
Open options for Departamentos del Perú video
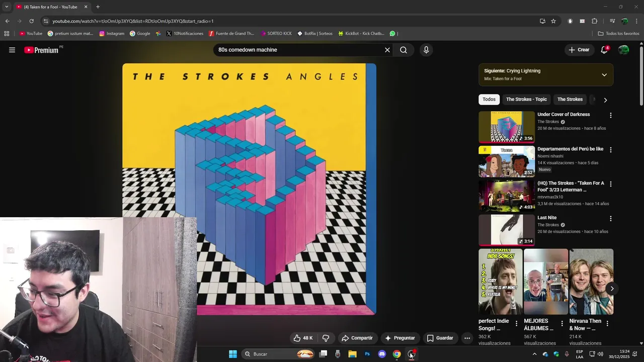(611, 150)
